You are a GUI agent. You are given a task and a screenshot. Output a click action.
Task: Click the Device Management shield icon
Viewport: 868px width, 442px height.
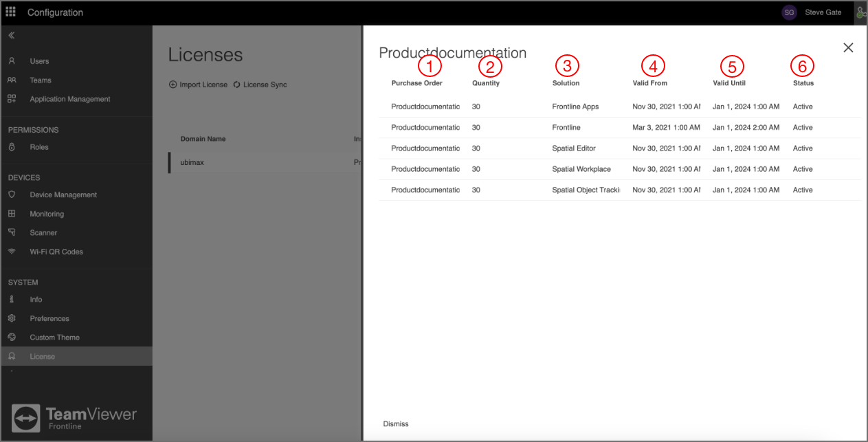tap(12, 195)
